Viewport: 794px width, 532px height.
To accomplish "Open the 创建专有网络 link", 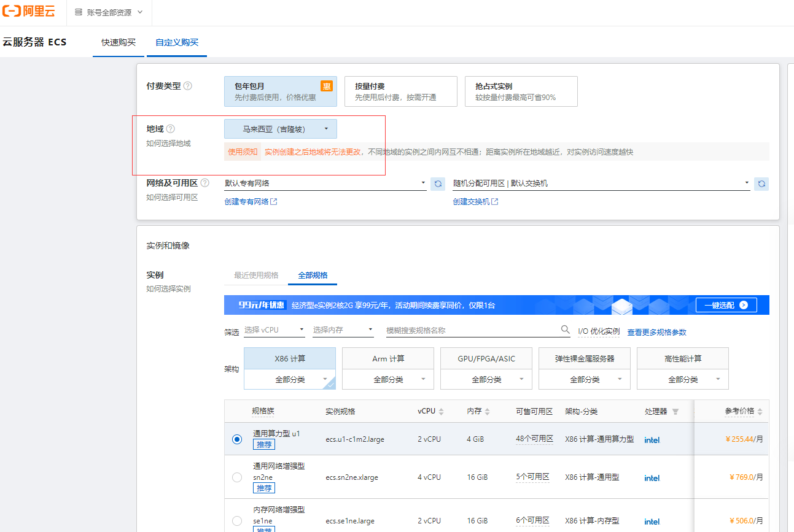I will [251, 201].
